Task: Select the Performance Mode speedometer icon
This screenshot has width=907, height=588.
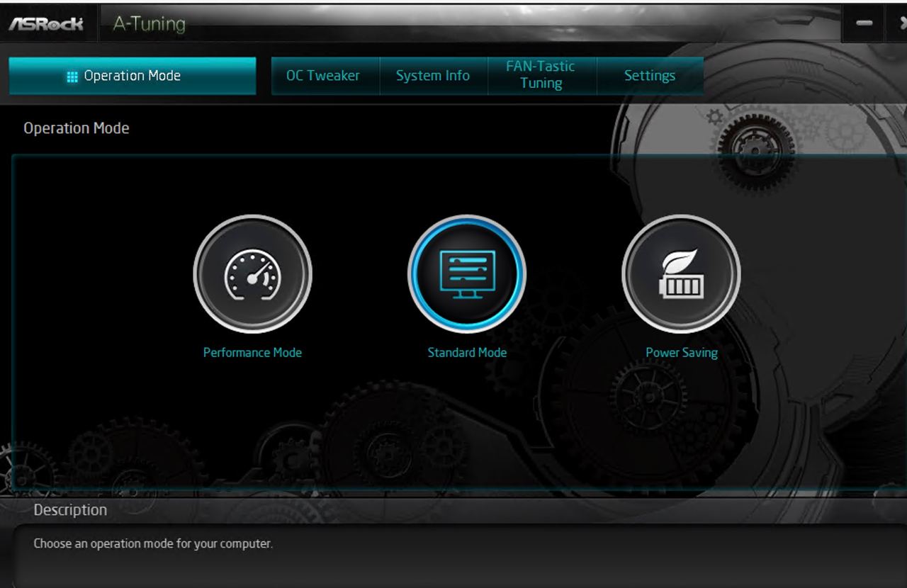Action: (252, 274)
